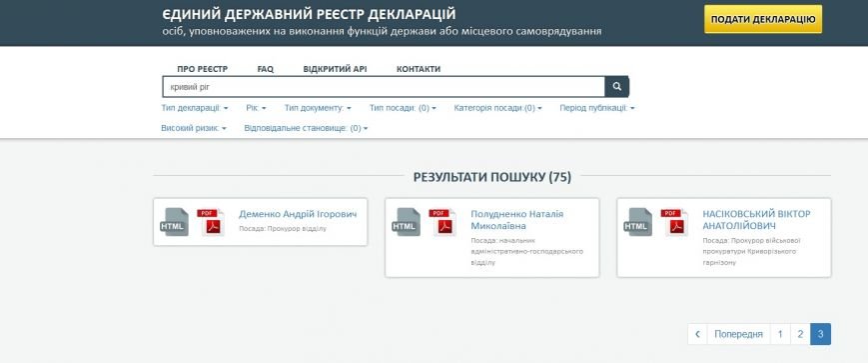Focus the search field containing кривий ріг
The width and height of the screenshot is (868, 363).
(384, 86)
